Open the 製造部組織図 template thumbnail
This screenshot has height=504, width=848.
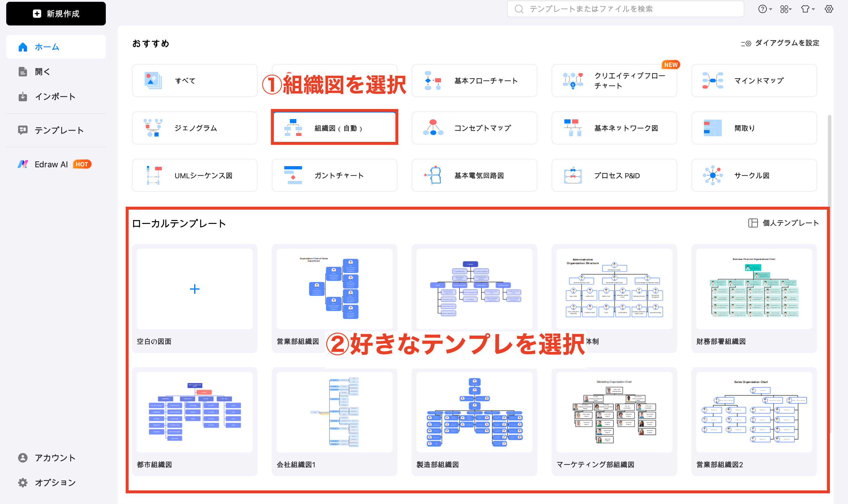pyautogui.click(x=474, y=412)
